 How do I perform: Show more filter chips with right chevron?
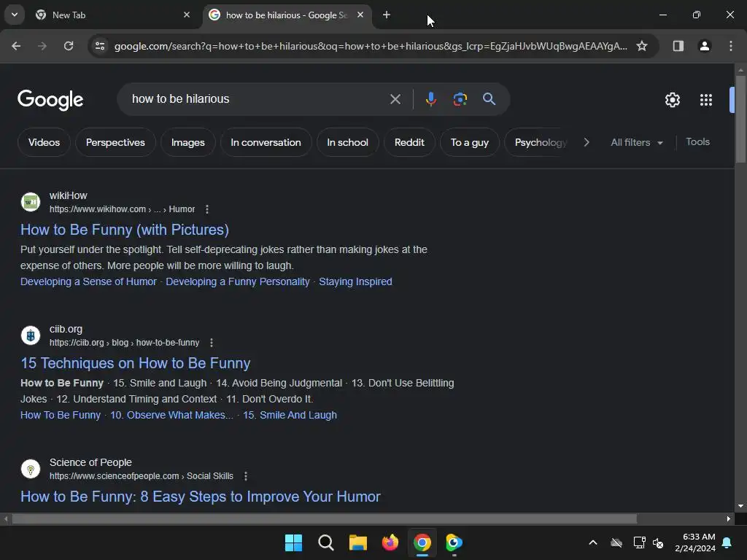(x=587, y=142)
